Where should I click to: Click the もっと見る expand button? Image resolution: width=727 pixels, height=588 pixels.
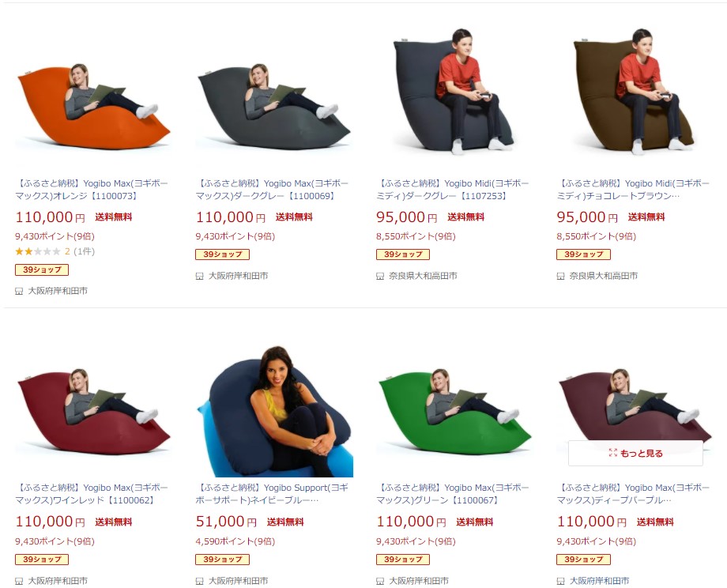(635, 453)
